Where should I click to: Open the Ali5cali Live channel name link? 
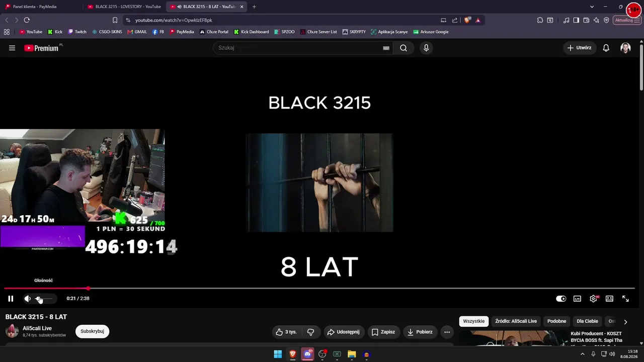tap(37, 328)
